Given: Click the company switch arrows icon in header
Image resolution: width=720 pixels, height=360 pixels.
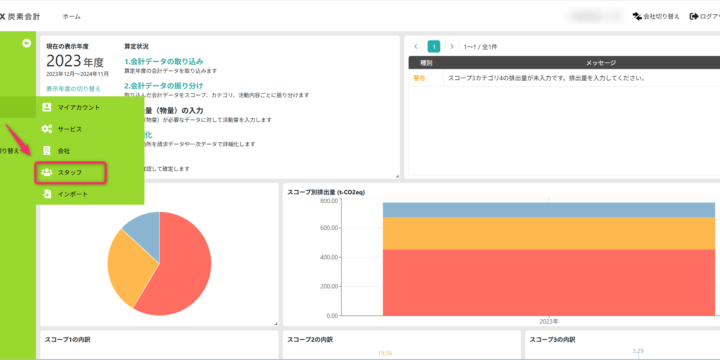Looking at the screenshot, I should [x=637, y=17].
